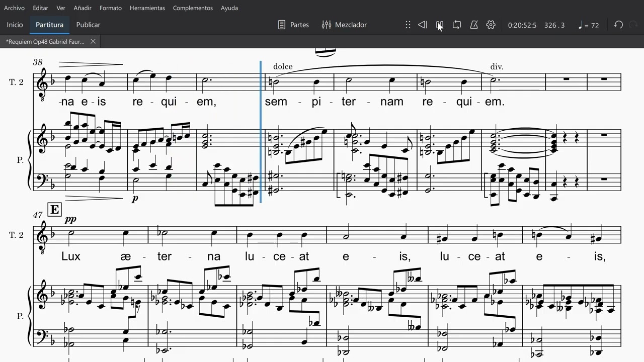Toggle loop playback
Screen dimensions: 644x362
pos(457,25)
